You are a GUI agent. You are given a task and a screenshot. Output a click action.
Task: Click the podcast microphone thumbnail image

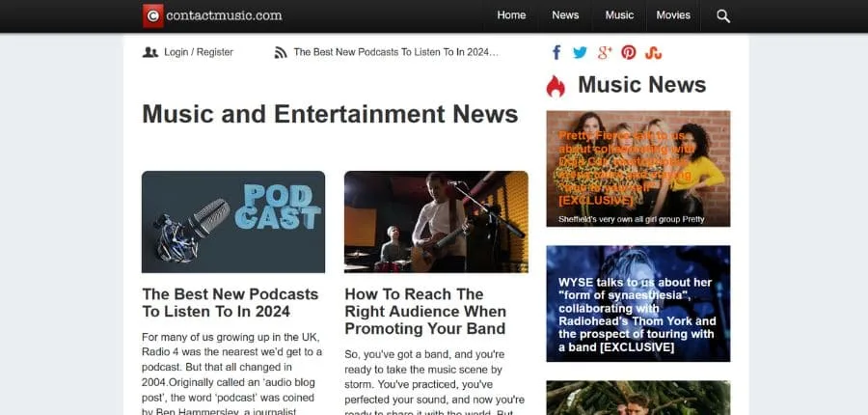click(233, 222)
